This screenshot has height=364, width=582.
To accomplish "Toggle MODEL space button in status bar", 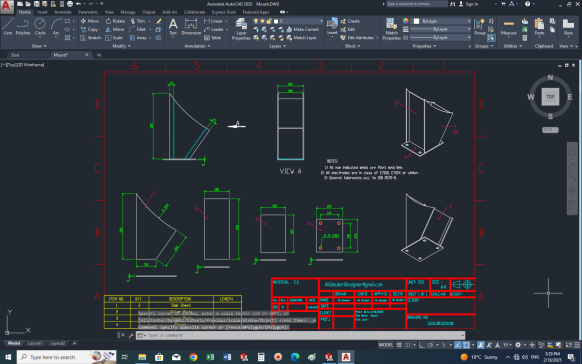I will [386, 345].
